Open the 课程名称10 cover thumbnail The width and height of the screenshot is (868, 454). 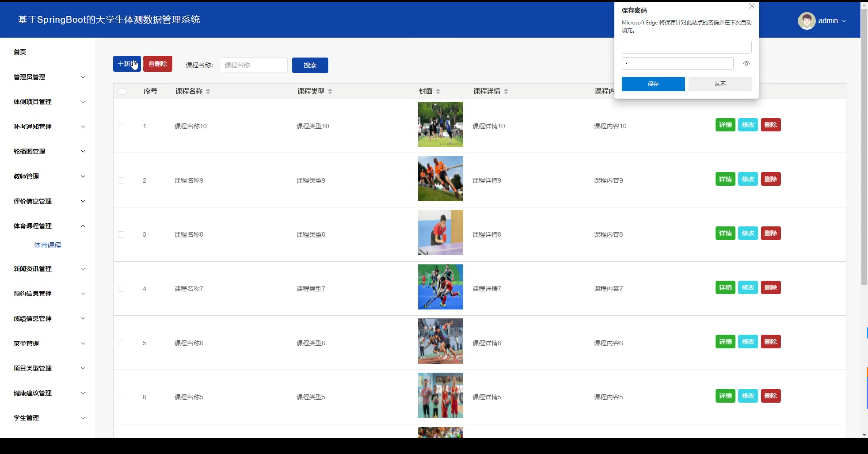pyautogui.click(x=440, y=124)
